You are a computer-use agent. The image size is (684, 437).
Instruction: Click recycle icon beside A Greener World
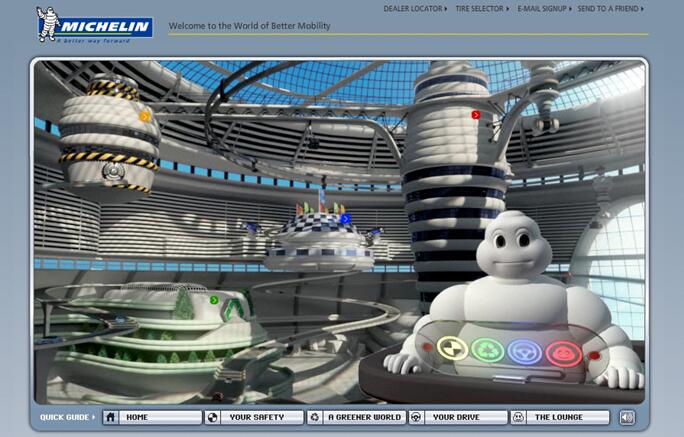click(315, 417)
